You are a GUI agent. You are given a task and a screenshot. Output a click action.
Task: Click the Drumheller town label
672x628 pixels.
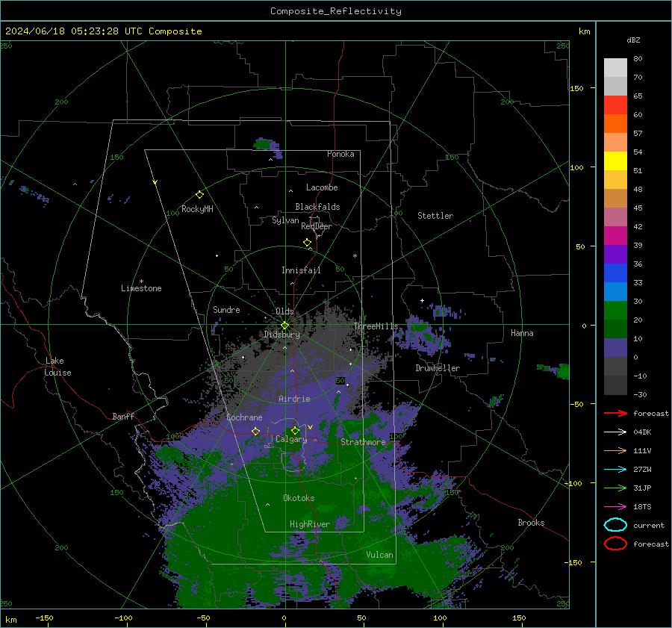tap(438, 368)
